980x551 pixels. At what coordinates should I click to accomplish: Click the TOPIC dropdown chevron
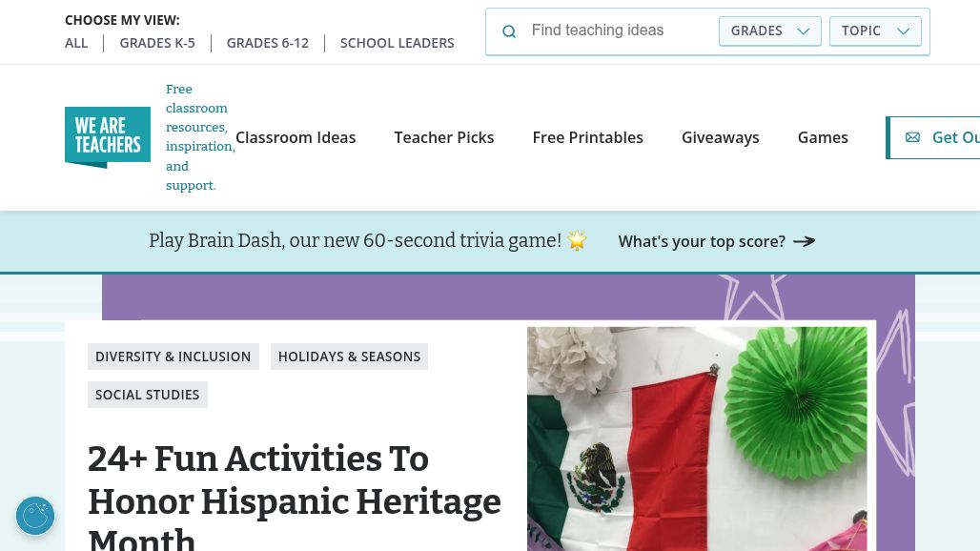903,31
